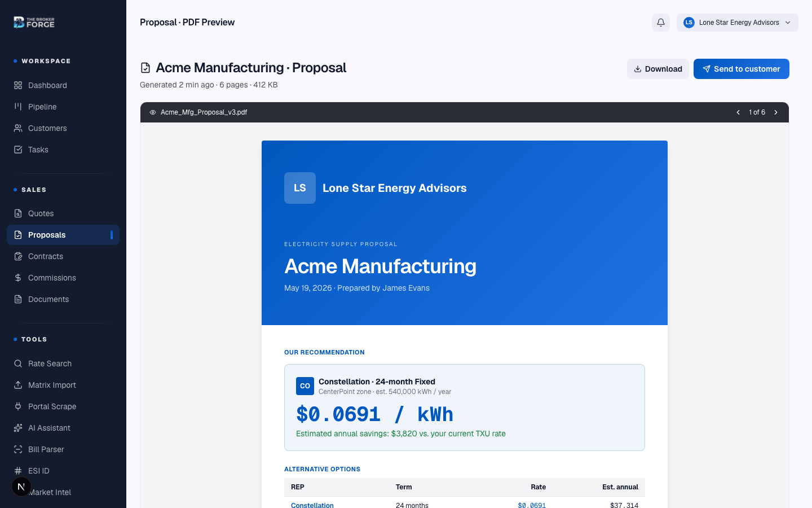Click the LS logo on PDF cover
Viewport: 812px width, 508px height.
(x=300, y=188)
